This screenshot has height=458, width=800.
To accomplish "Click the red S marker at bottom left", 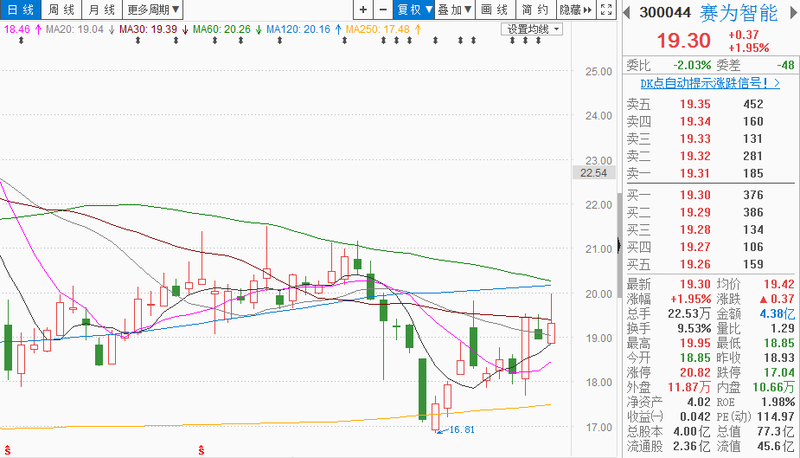I will pyautogui.click(x=9, y=448).
